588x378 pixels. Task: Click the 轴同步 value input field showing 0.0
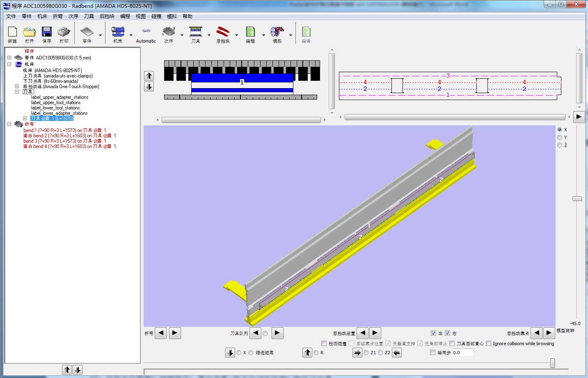click(x=463, y=353)
